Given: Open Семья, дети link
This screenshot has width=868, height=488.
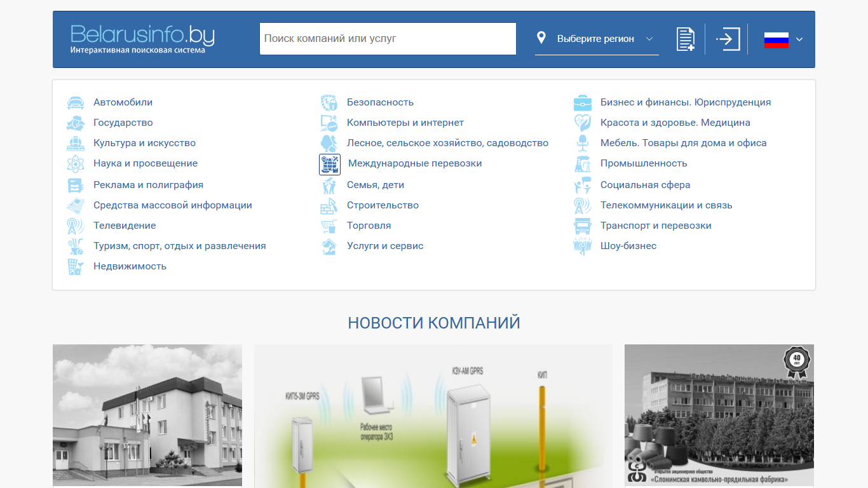Looking at the screenshot, I should [376, 185].
